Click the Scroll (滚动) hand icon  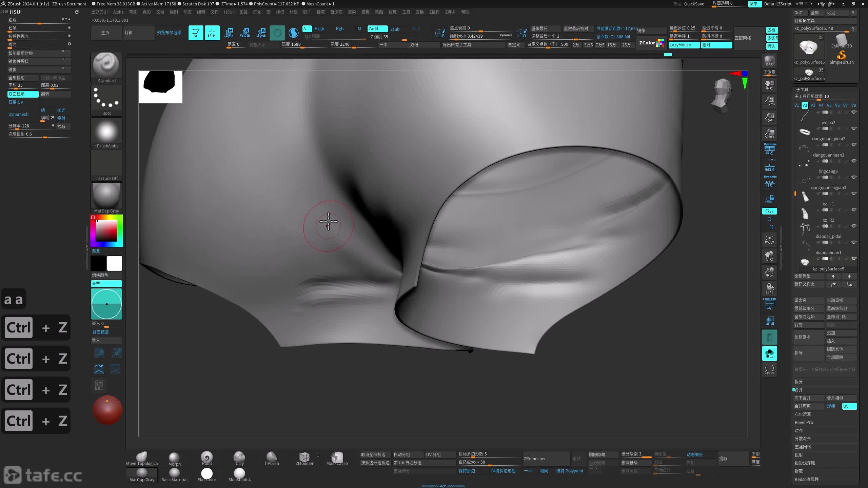click(x=769, y=85)
